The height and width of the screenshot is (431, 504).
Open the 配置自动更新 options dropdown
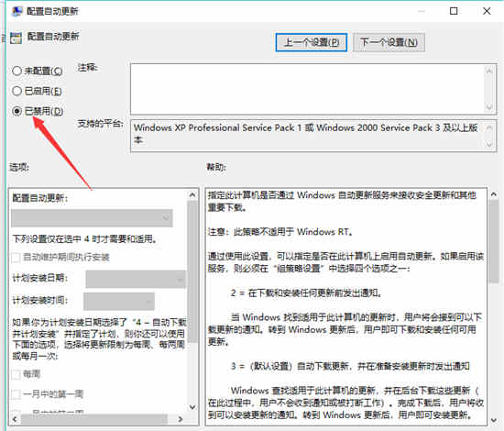tap(92, 218)
